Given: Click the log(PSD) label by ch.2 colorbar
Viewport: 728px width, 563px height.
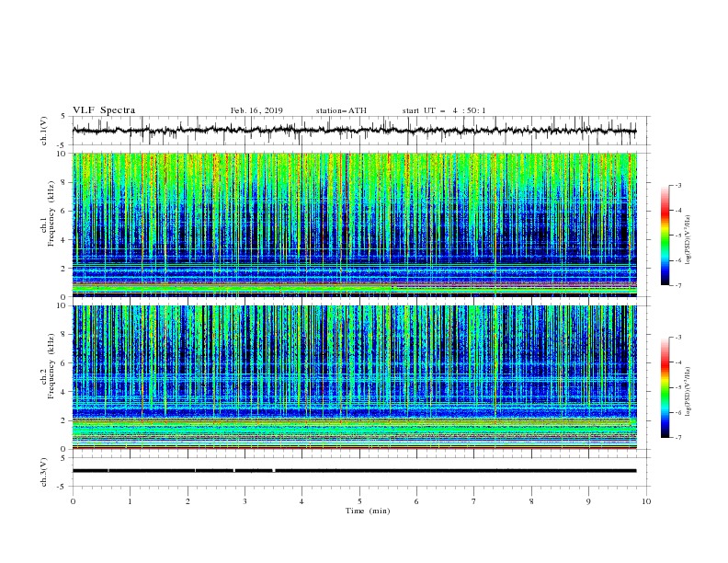Looking at the screenshot, I should tap(688, 392).
